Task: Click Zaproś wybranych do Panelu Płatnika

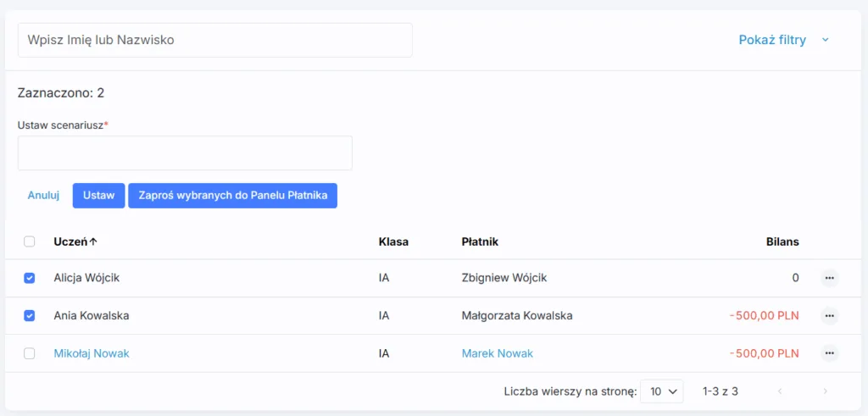Action: [232, 196]
